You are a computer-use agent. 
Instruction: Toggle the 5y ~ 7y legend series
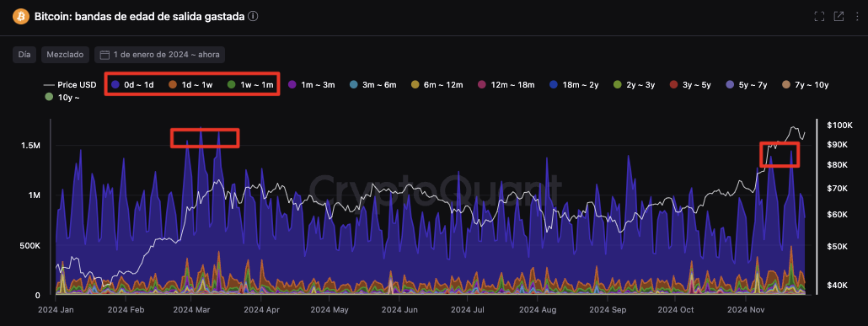click(x=746, y=85)
